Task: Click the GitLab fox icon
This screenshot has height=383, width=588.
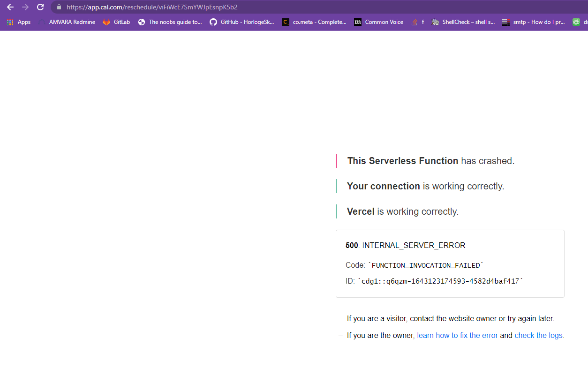Action: point(106,22)
